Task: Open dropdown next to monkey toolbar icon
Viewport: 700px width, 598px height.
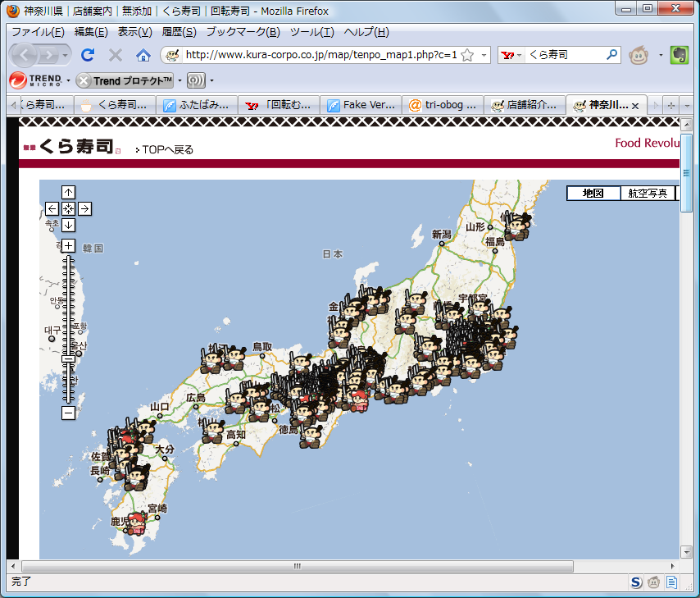Action: [661, 55]
